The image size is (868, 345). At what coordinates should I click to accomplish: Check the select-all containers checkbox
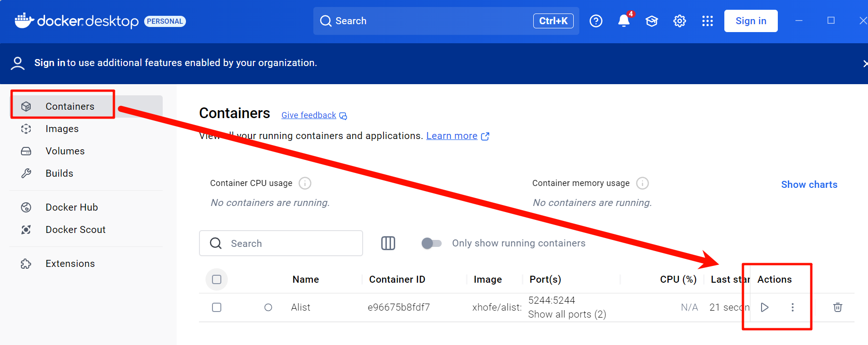(217, 279)
